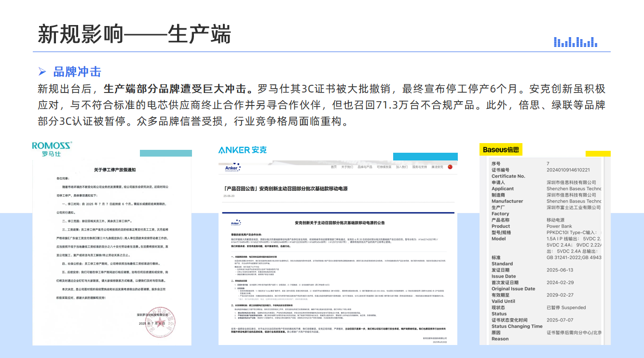Click the yellow bar above Baseus certificate
Screen dimensions: 644x358
598,154
